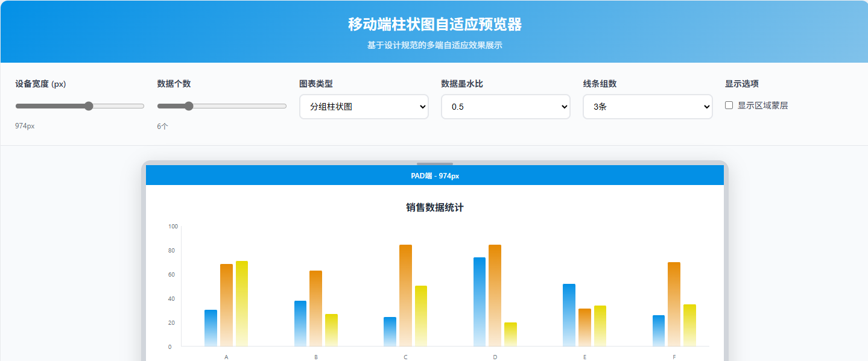Click the subtitle 基于设计规范的多端自适应效果展示
The width and height of the screenshot is (868, 361).
pos(434,45)
